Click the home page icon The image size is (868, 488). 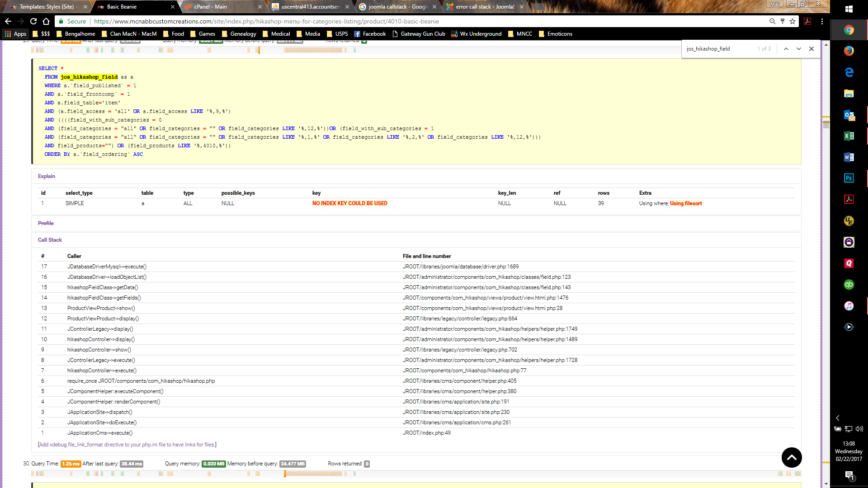point(46,21)
